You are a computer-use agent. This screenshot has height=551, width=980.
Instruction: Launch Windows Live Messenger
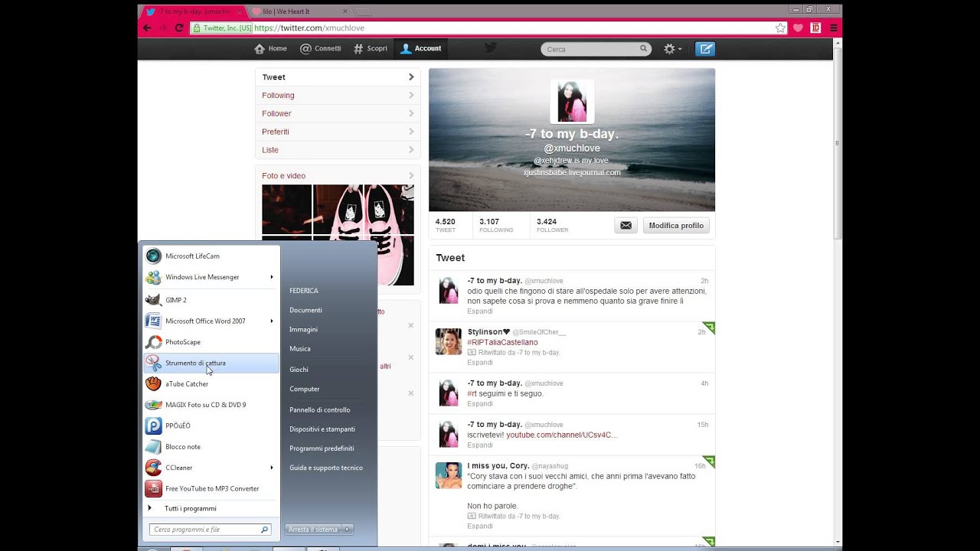point(211,277)
